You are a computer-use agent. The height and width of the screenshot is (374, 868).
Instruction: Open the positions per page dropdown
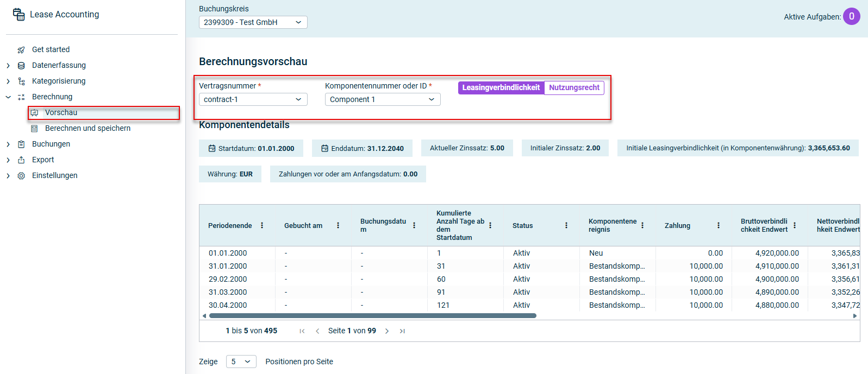241,362
